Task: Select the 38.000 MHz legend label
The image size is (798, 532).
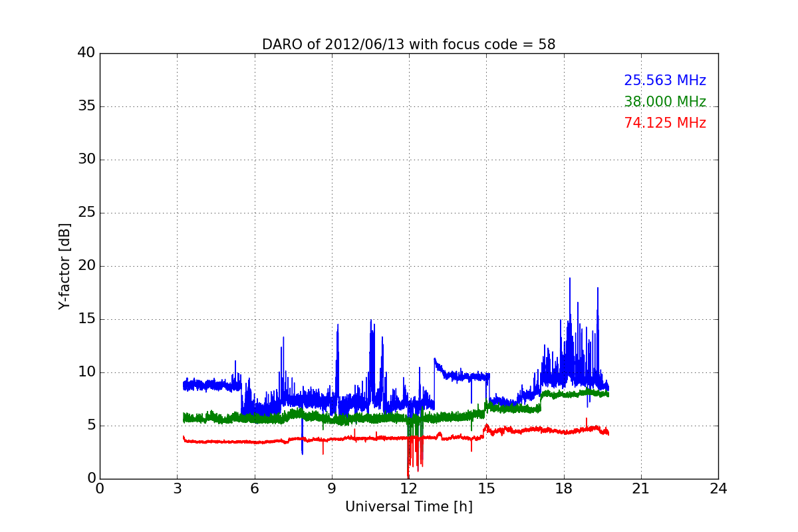Action: point(665,102)
